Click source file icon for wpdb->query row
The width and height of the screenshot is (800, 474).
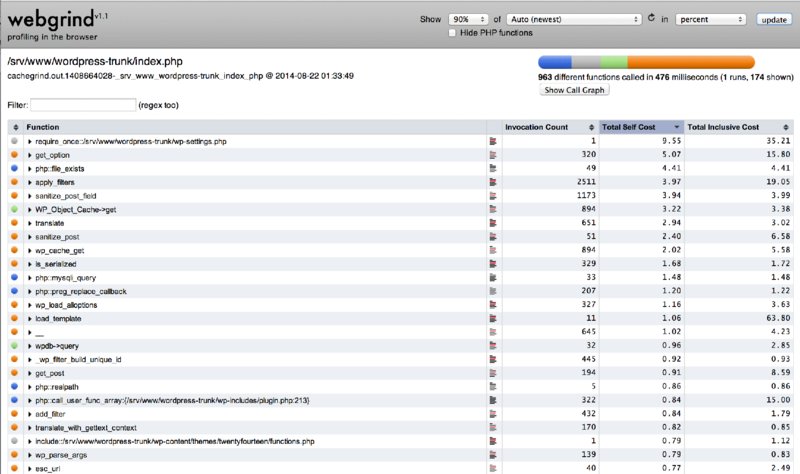[x=492, y=345]
